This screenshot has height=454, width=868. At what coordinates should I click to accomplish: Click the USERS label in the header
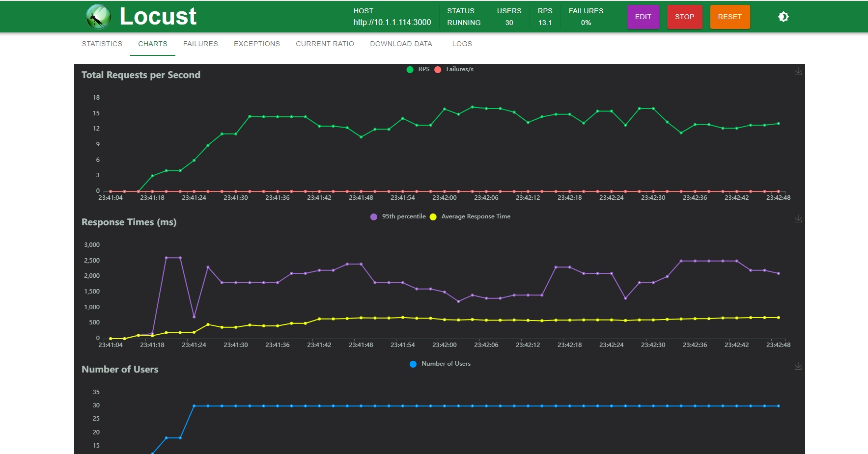point(509,11)
